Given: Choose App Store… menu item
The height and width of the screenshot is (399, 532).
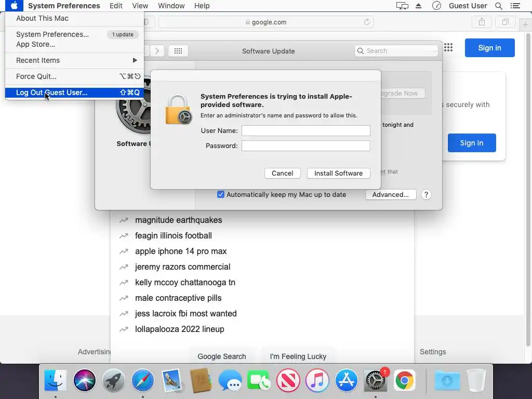Looking at the screenshot, I should coord(75,44).
